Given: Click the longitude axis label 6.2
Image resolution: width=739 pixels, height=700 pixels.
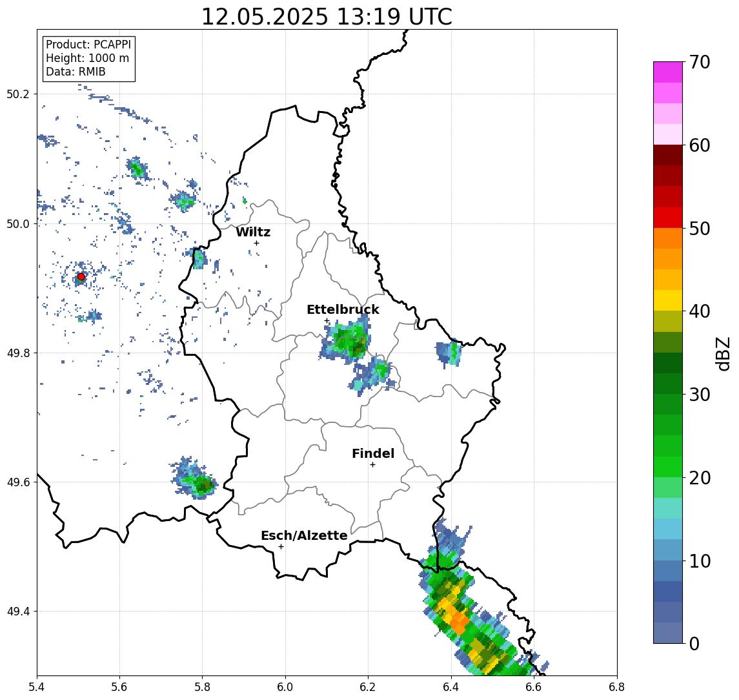Looking at the screenshot, I should pyautogui.click(x=368, y=687).
